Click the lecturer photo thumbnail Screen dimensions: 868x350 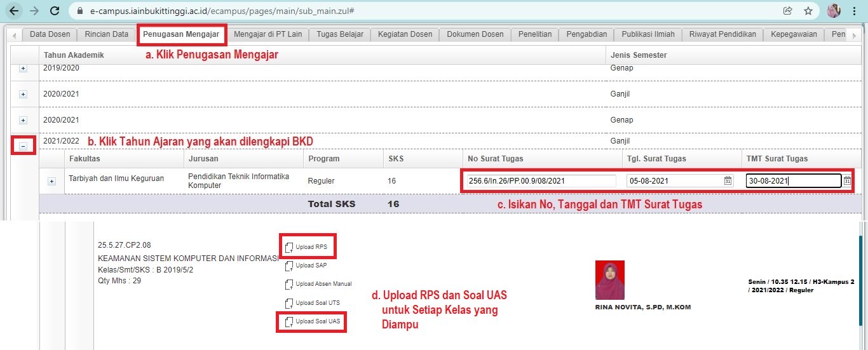[x=609, y=280]
